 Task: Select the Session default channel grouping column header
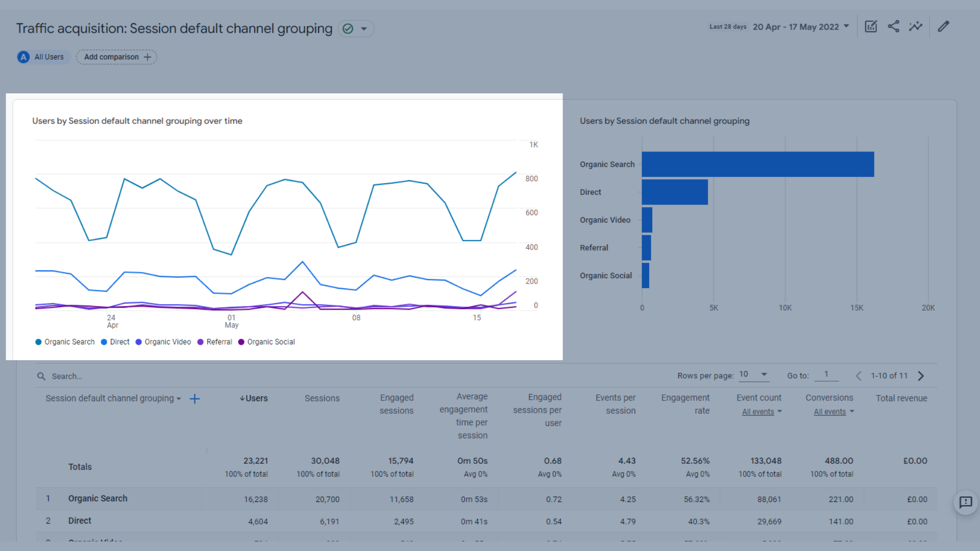[113, 398]
